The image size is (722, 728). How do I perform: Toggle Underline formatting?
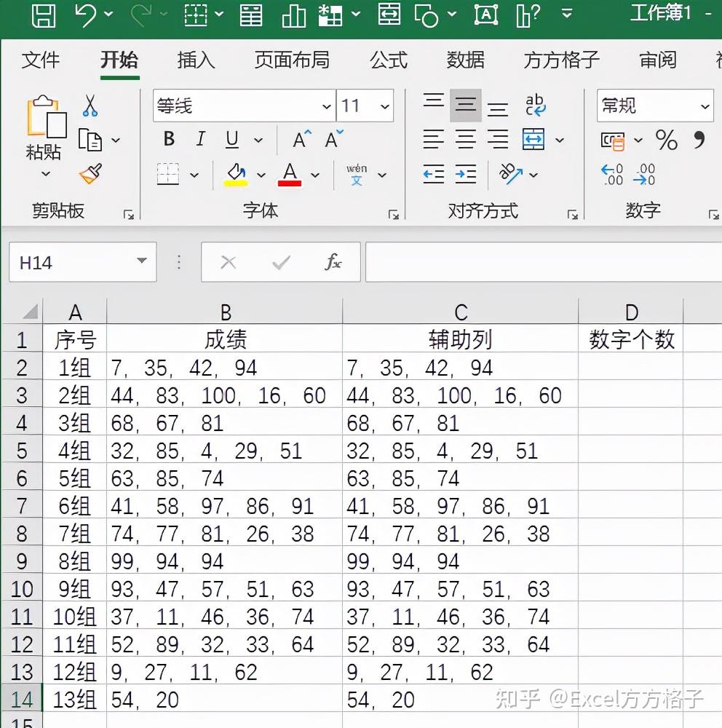point(232,139)
